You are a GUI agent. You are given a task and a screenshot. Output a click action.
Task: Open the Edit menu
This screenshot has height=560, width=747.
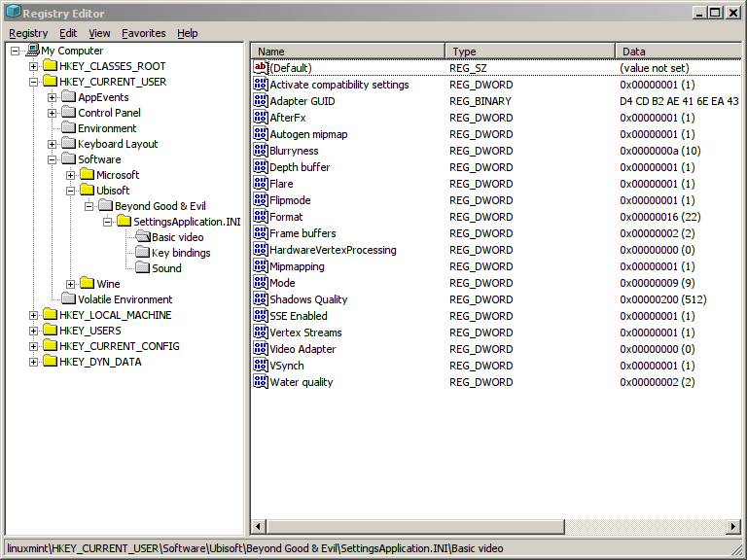tap(68, 33)
